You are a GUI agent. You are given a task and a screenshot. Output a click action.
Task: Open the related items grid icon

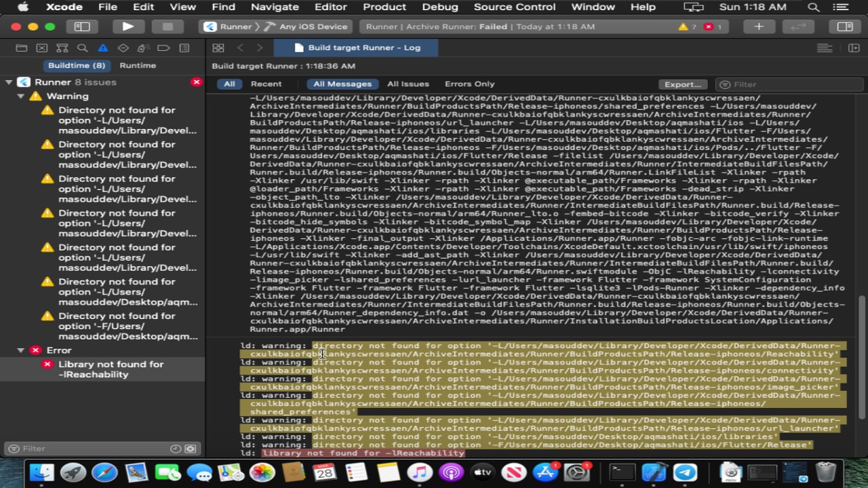coord(218,48)
